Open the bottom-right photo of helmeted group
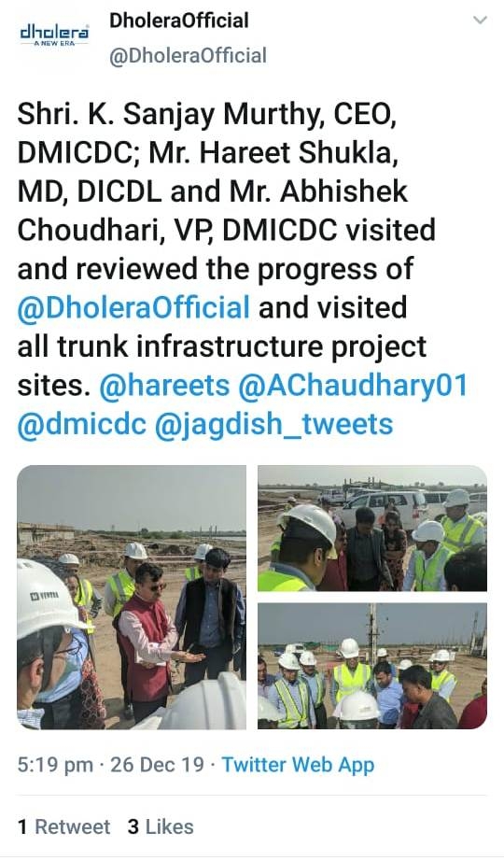 (372, 666)
